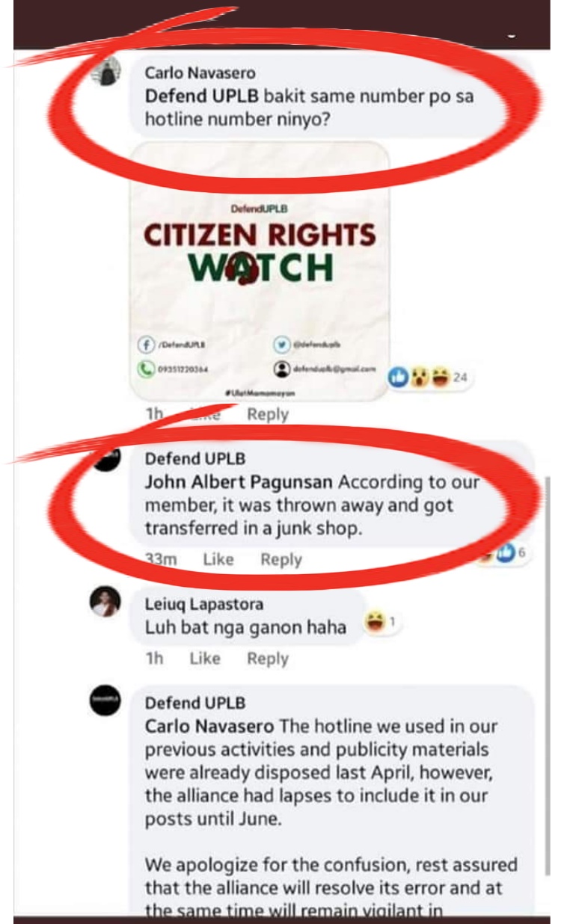Like the Defend UPLB junk shop reply
Viewport: 567px width, 924px height.
coord(218,559)
